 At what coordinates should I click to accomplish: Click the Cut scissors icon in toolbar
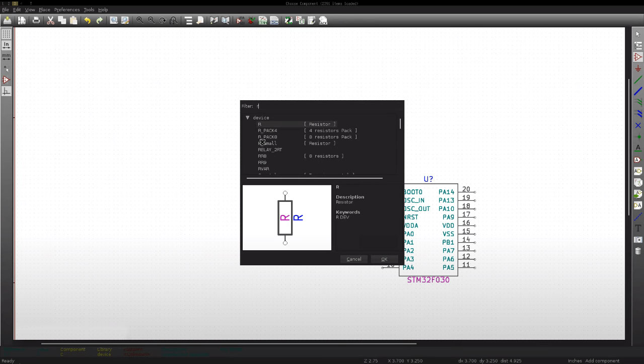coord(50,21)
